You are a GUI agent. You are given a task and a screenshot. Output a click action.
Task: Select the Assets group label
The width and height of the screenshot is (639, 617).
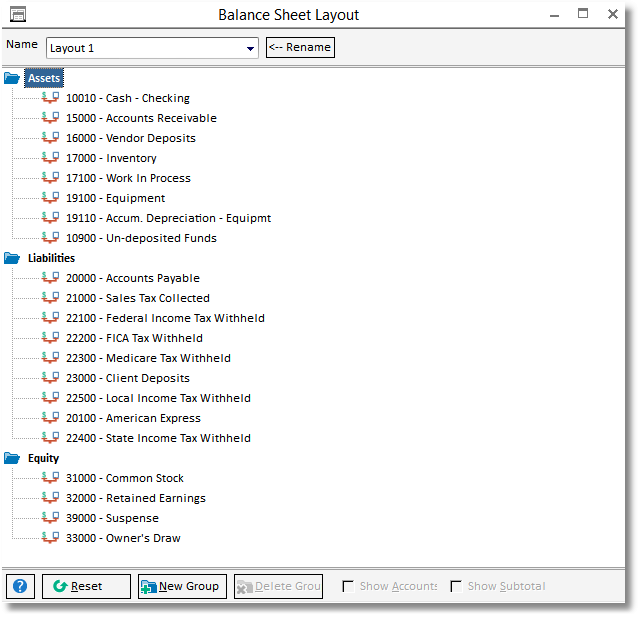44,78
